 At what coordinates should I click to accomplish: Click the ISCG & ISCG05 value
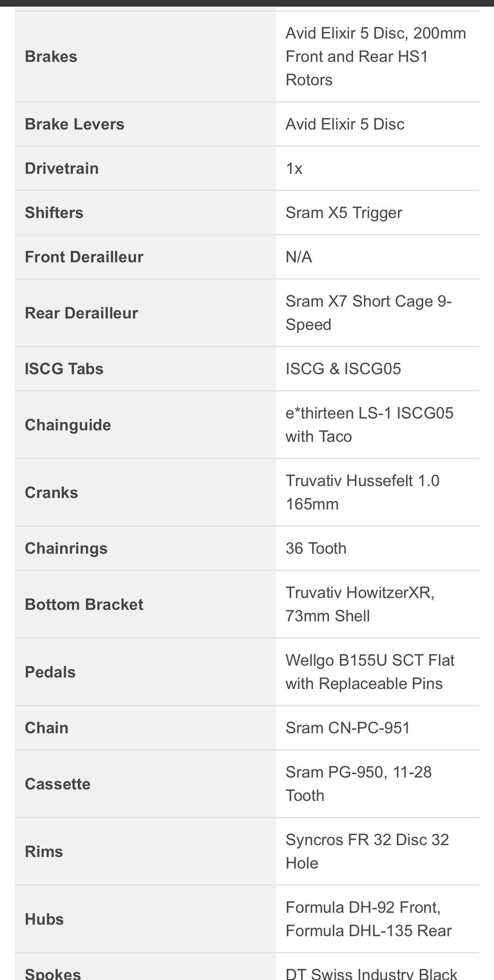(343, 369)
